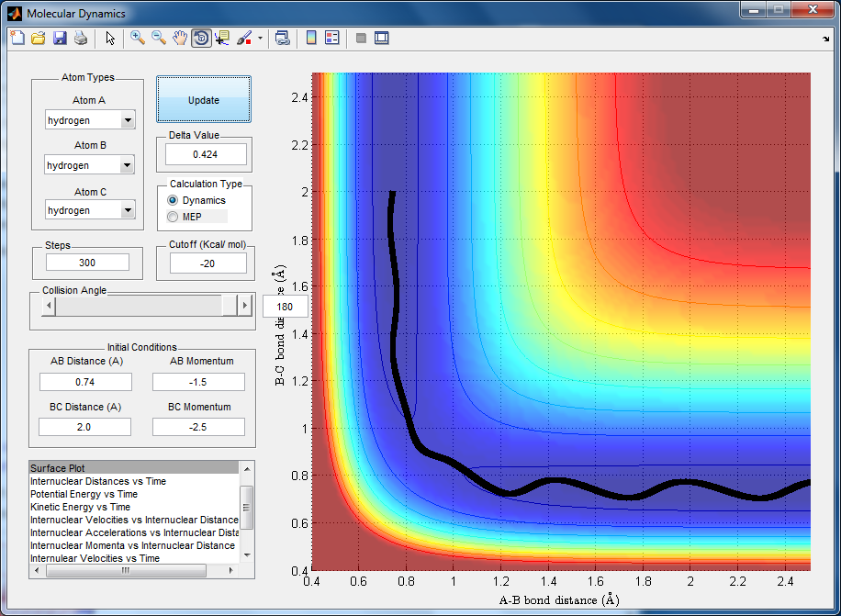Choose Potential Energy vs Time from list
841x616 pixels.
84,494
